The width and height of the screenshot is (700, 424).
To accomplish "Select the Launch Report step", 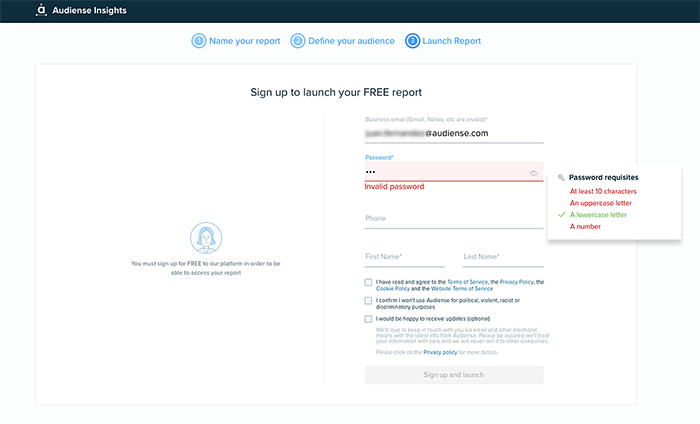I will (452, 41).
